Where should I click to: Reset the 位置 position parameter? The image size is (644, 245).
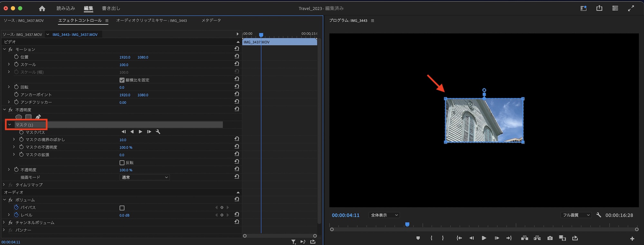pos(237,57)
